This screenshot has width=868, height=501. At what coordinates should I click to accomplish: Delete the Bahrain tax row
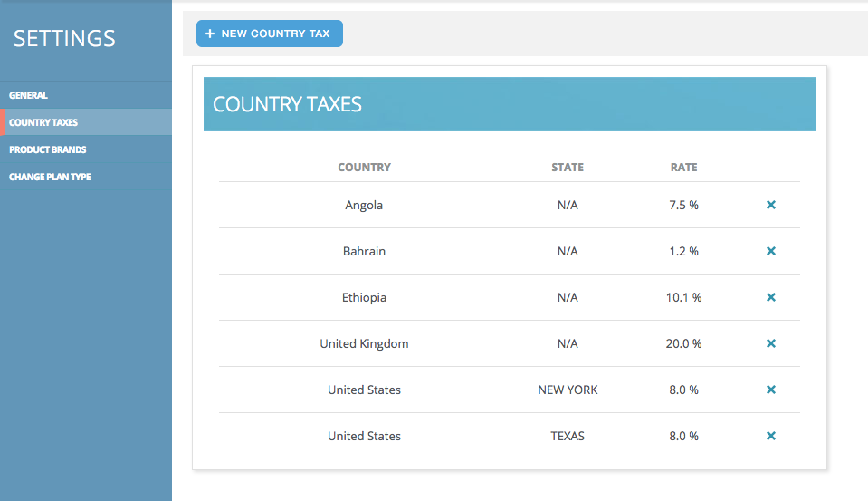pyautogui.click(x=770, y=251)
